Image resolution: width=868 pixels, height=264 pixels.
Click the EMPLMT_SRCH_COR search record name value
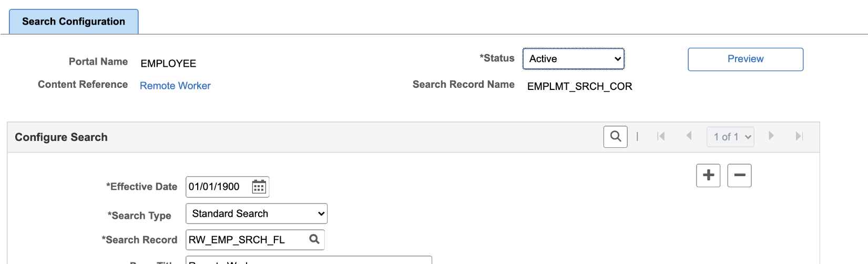(579, 86)
